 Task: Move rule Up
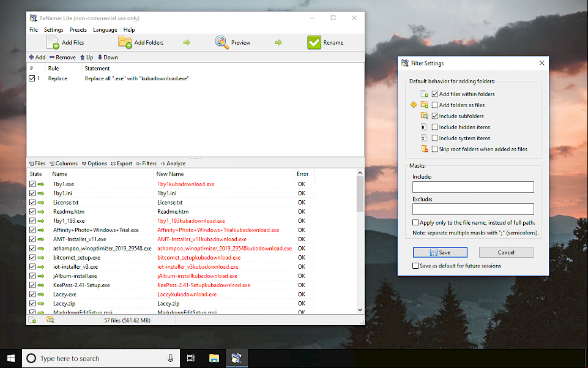[87, 58]
